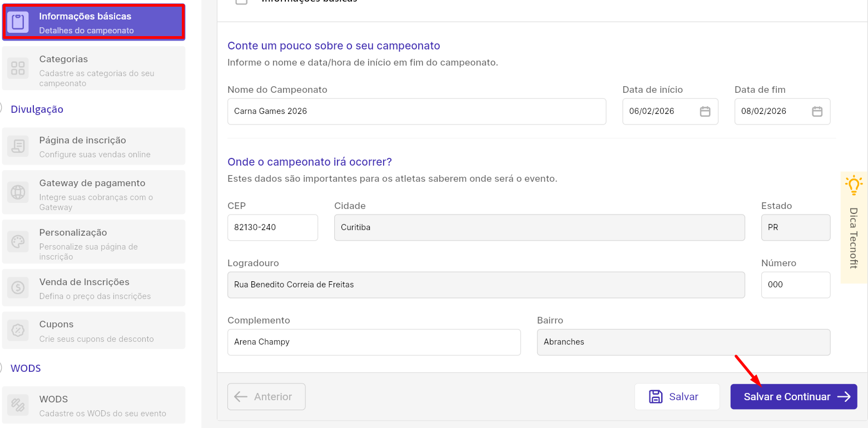Screen dimensions: 868x428
Task: Open calendar picker for Data de início
Action: (705, 111)
